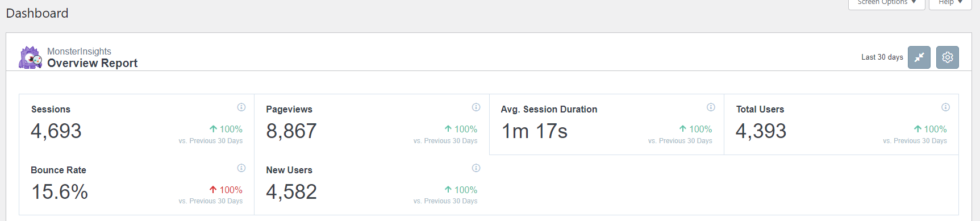Show the info tooltip for Sessions
This screenshot has height=221, width=980.
pos(241,107)
